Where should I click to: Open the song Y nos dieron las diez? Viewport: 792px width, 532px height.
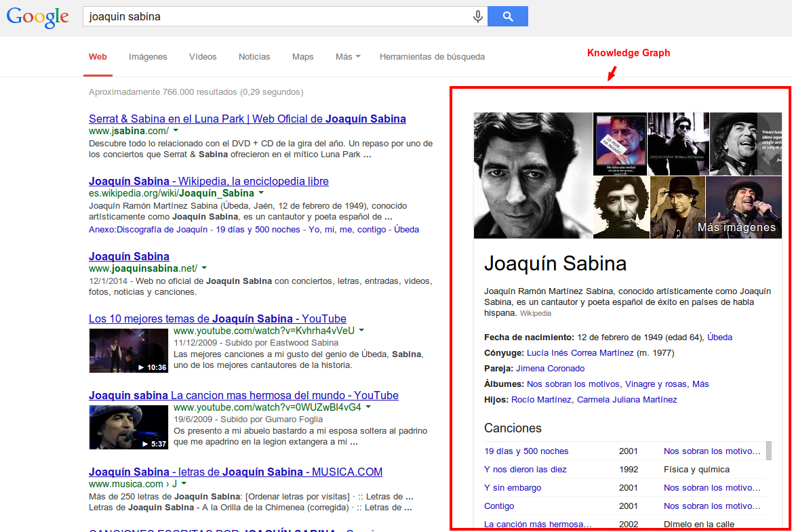(x=526, y=470)
